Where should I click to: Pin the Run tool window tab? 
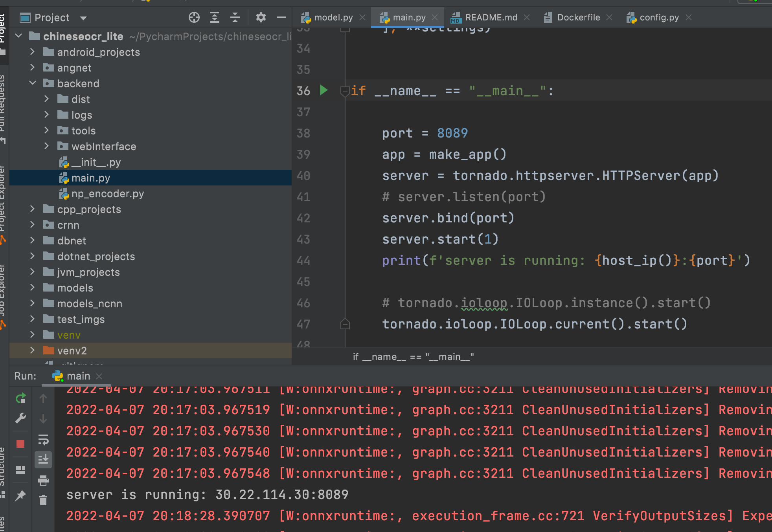point(20,496)
